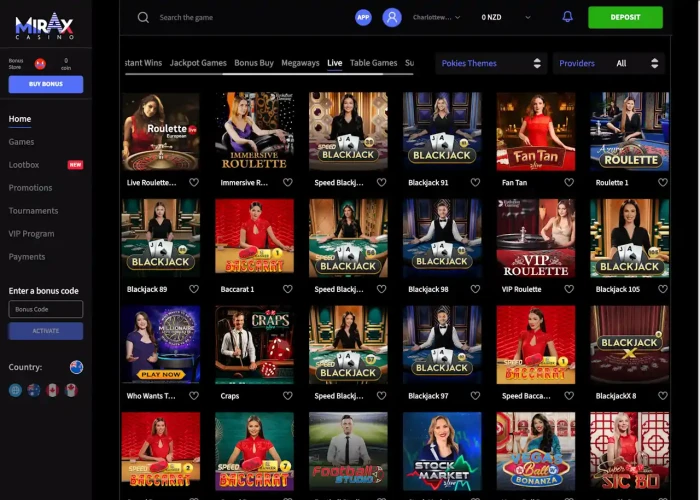Switch to Instant Wins tab
This screenshot has width=700, height=500.
[x=143, y=63]
